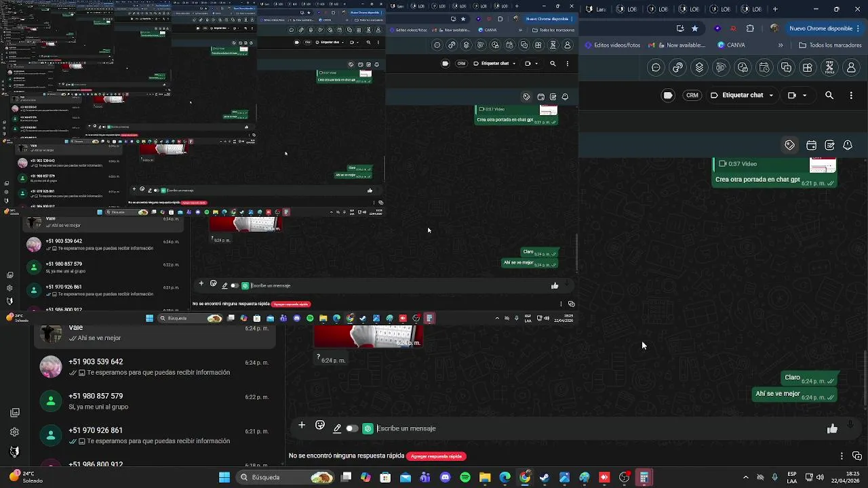Image resolution: width=868 pixels, height=488 pixels.
Task: Open the full-size media gallery icon in left sidebar
Action: point(14,412)
